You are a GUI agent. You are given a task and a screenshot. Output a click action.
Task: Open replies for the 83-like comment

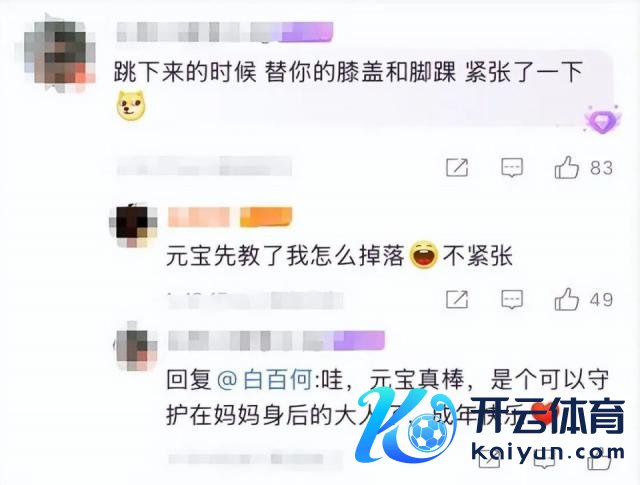tap(512, 168)
